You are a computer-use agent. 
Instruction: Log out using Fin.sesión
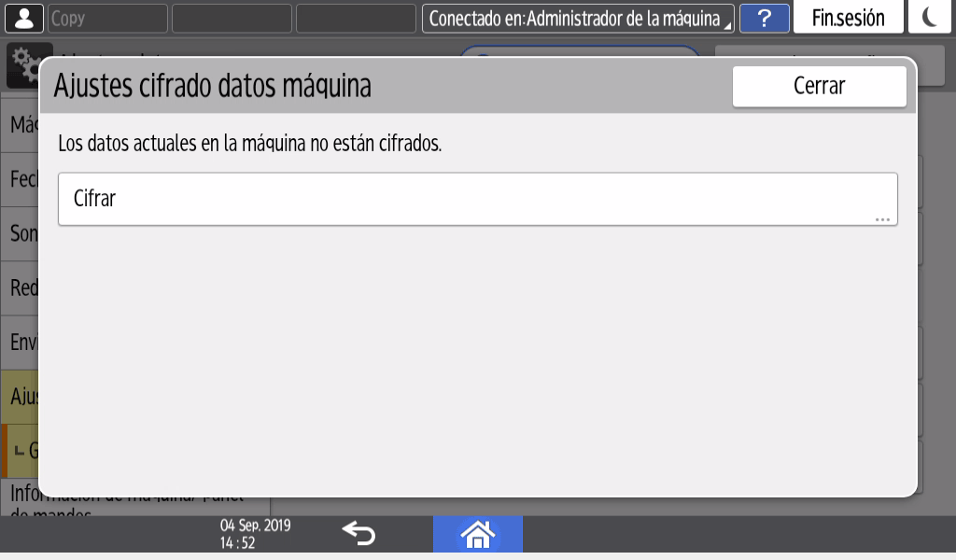[848, 19]
